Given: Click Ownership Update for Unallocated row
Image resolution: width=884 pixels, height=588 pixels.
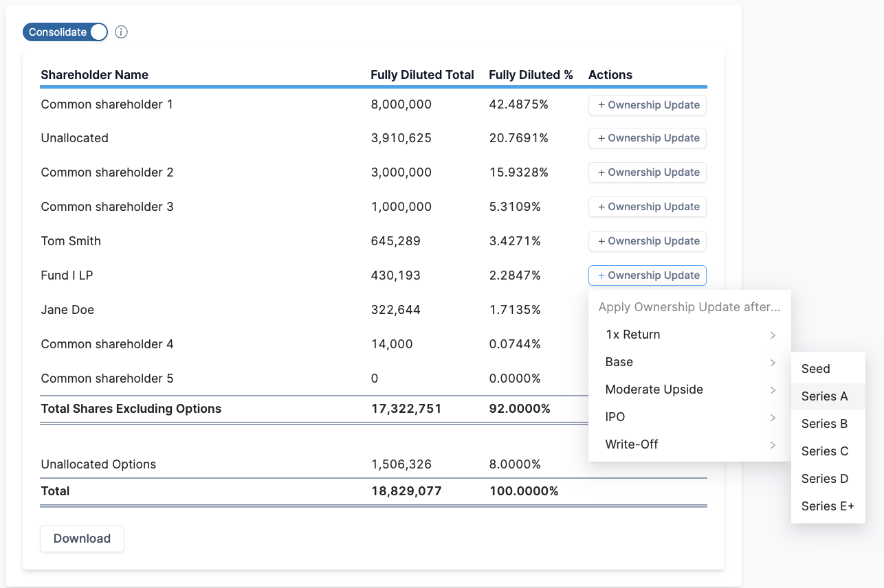Looking at the screenshot, I should (x=648, y=138).
